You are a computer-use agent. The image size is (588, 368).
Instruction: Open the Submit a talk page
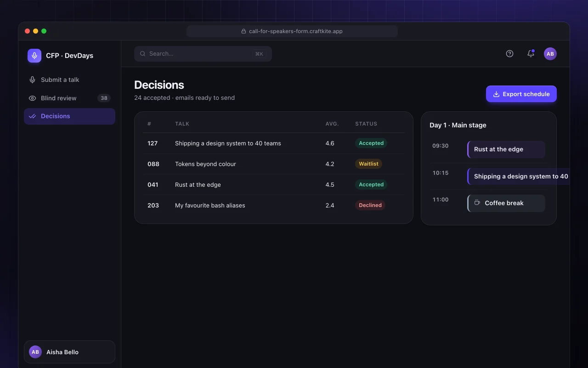(x=69, y=80)
